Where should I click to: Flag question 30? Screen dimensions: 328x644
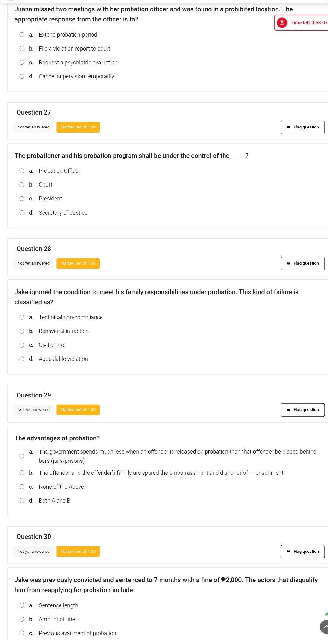[x=302, y=552]
